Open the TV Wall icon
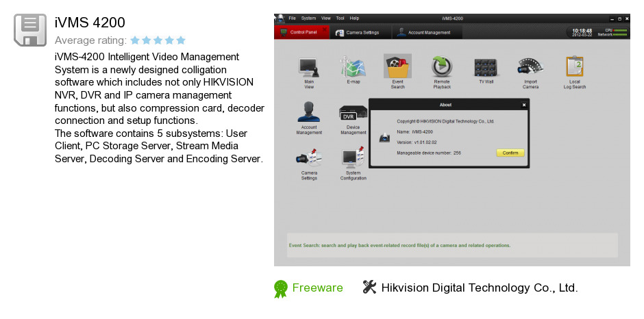 (486, 68)
